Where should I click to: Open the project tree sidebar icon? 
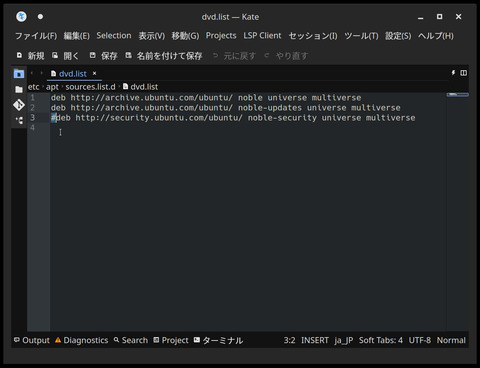19,120
